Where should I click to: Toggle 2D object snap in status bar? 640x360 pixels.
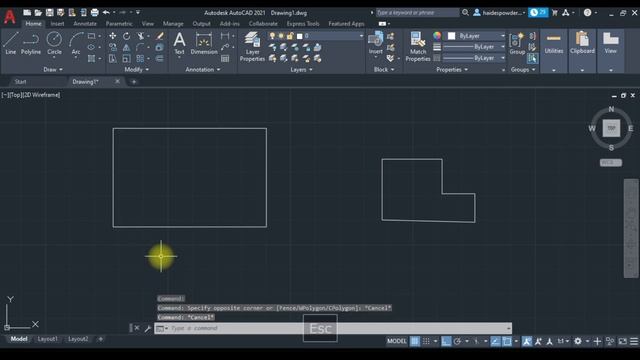point(507,341)
